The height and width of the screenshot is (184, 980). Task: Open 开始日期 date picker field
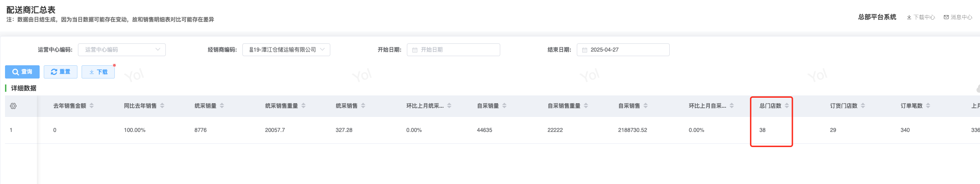click(x=453, y=50)
